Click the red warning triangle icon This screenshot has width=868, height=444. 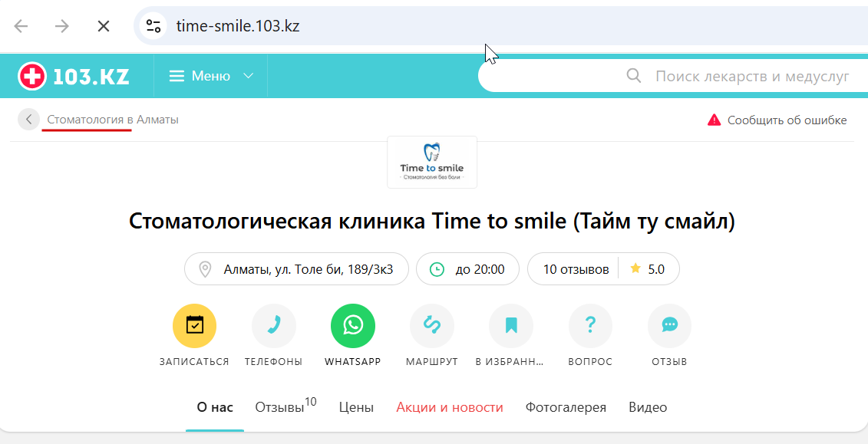(714, 120)
